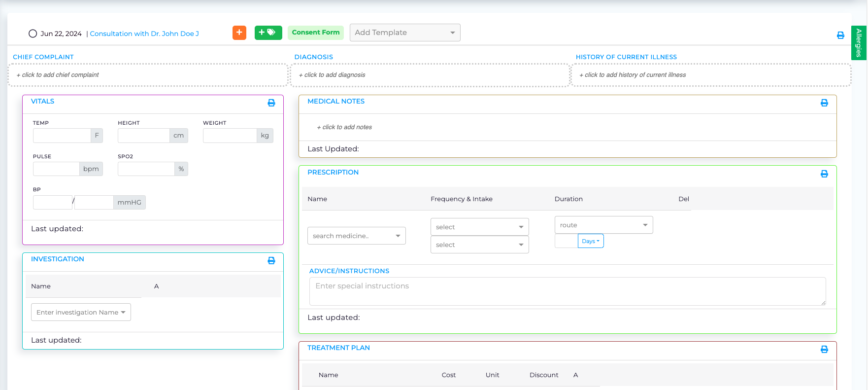Screen dimensions: 868x390
Task: Open the Add Template dropdown
Action: (x=405, y=33)
